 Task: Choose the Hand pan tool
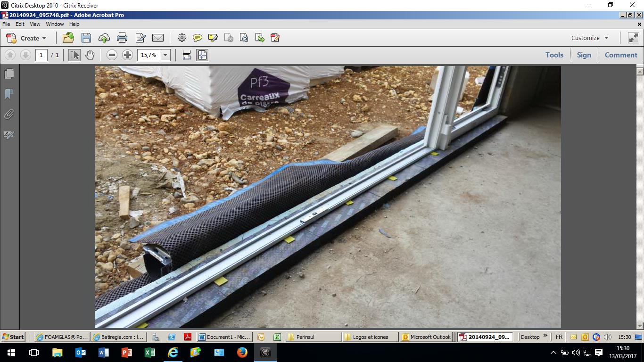(90, 55)
